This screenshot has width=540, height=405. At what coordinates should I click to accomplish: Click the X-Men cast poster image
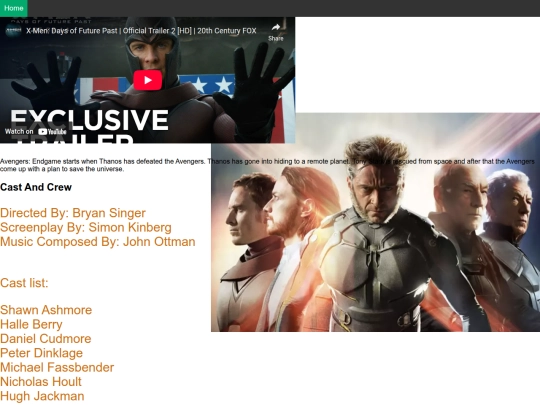click(x=375, y=222)
